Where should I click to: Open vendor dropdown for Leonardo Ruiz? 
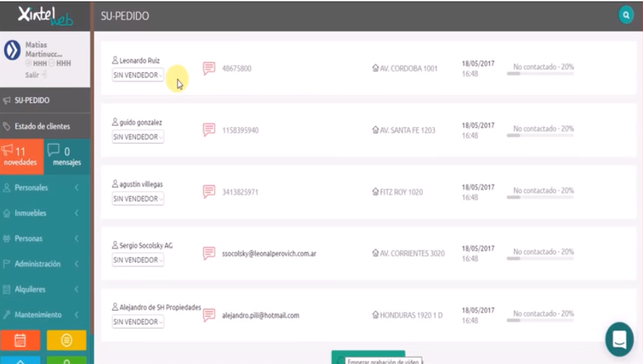pos(137,75)
